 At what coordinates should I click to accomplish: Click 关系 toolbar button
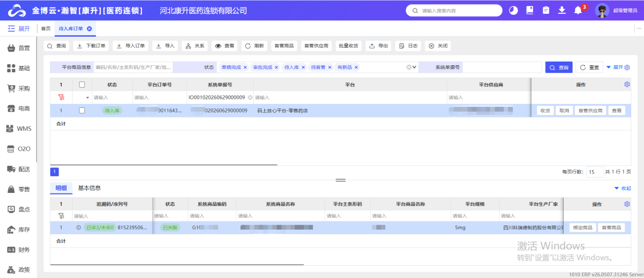click(195, 46)
